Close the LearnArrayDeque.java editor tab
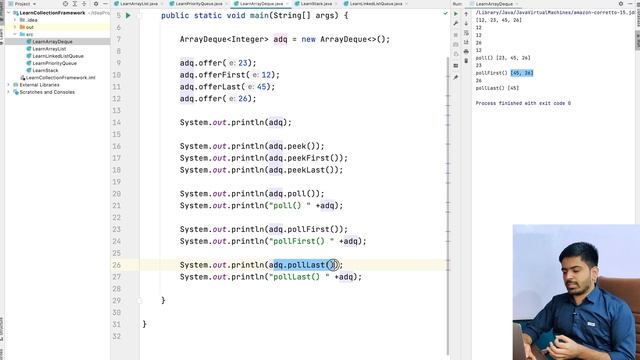 pyautogui.click(x=287, y=4)
